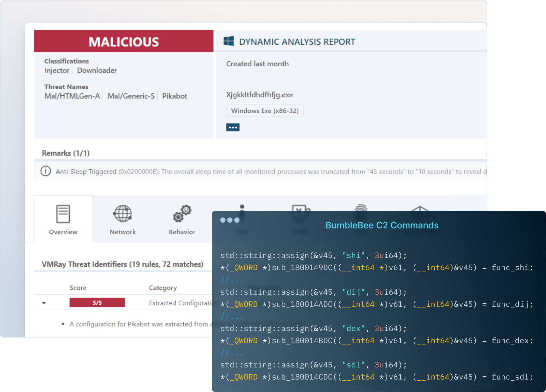The image size is (546, 392).
Task: Select the Pikabot threat name
Action: (x=175, y=96)
